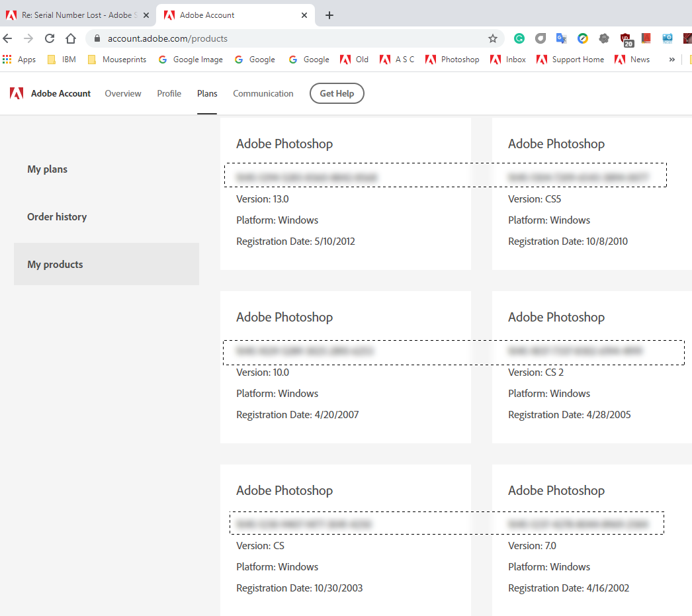692x616 pixels.
Task: Select My plans in the sidebar
Action: click(47, 169)
